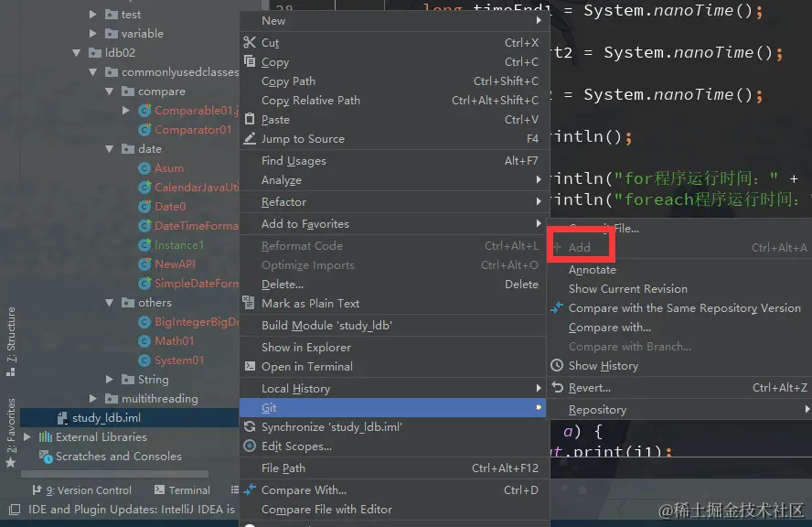Click the Revert arrow icon
The height and width of the screenshot is (527, 812).
[x=557, y=387]
